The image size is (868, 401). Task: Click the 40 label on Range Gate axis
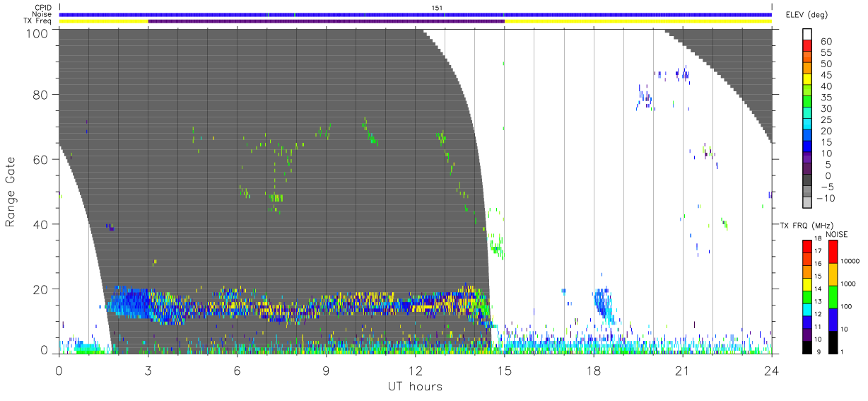click(41, 224)
